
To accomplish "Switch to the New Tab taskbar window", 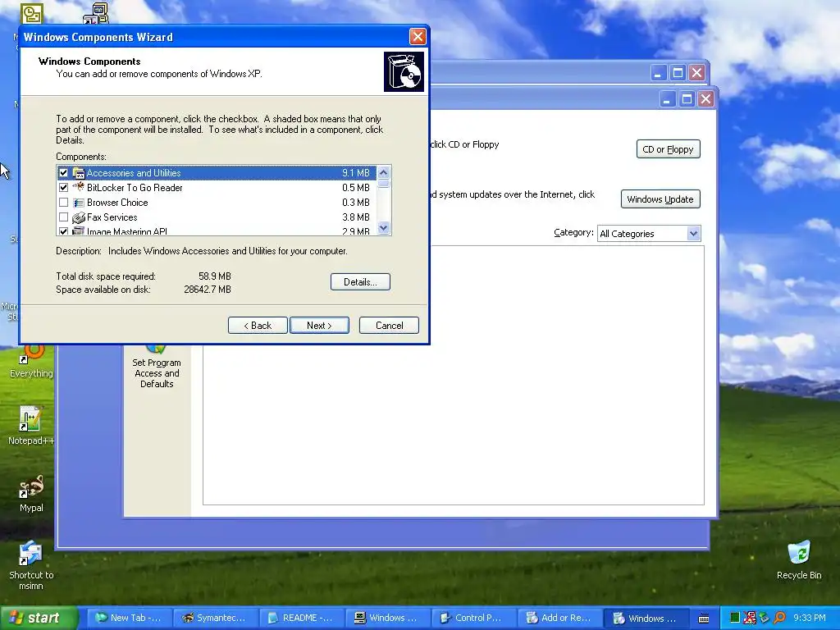I will 129,618.
